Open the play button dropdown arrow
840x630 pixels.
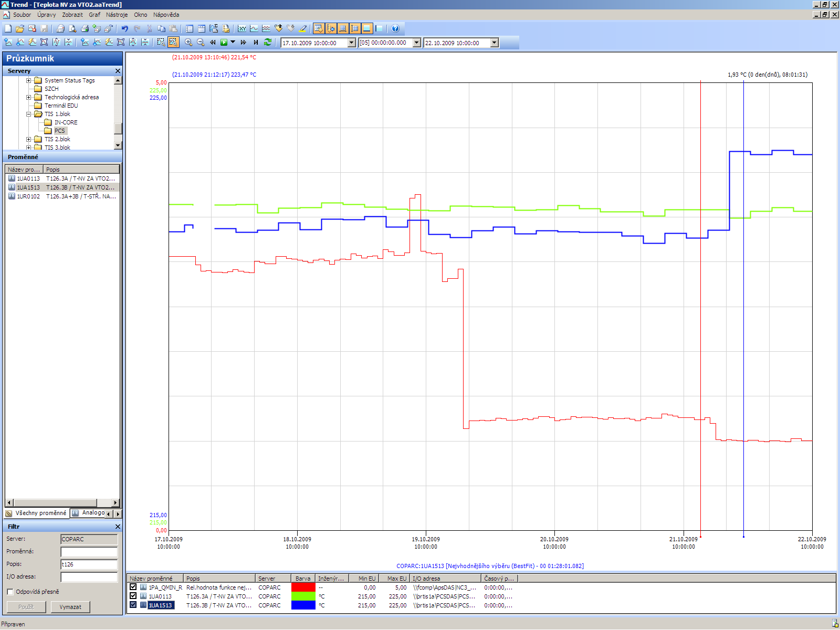click(x=233, y=42)
